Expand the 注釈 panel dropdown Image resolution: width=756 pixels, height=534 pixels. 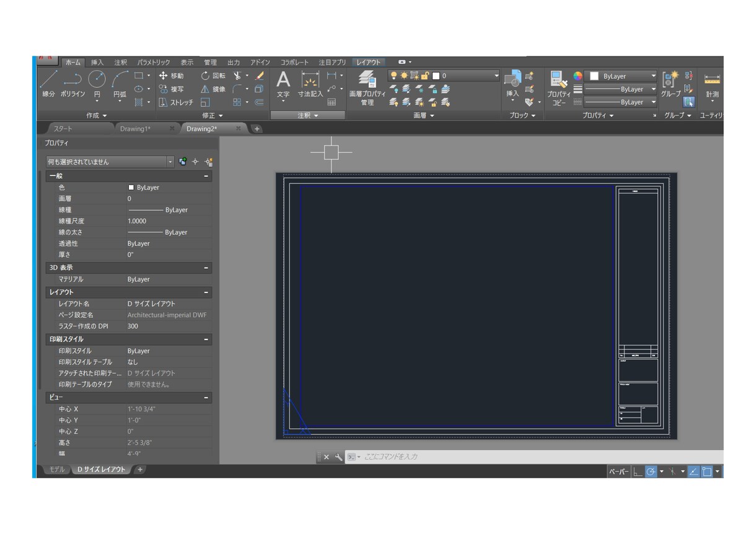click(x=307, y=116)
